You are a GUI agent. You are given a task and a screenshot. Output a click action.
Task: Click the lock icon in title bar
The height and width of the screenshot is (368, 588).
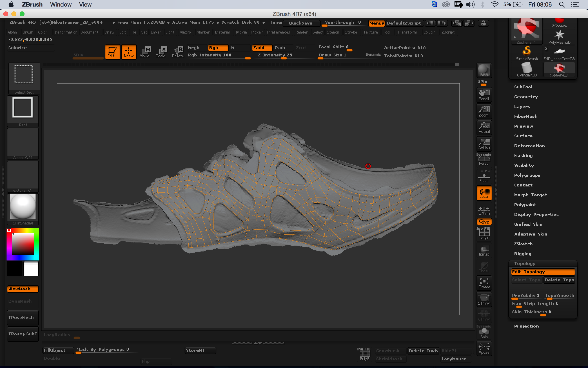483,23
